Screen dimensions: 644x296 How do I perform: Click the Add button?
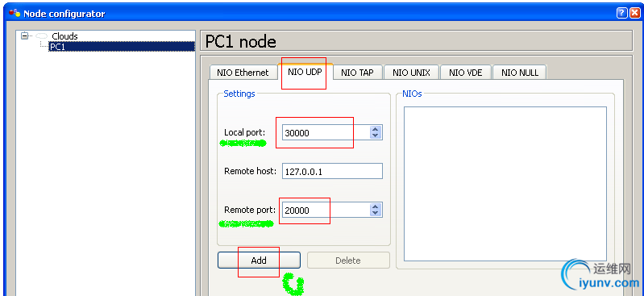click(x=259, y=261)
